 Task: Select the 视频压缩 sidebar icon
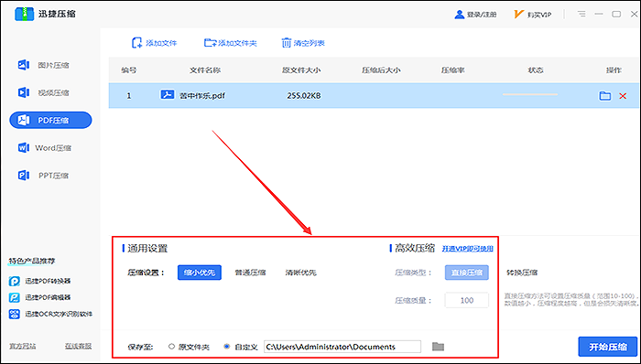[23, 92]
